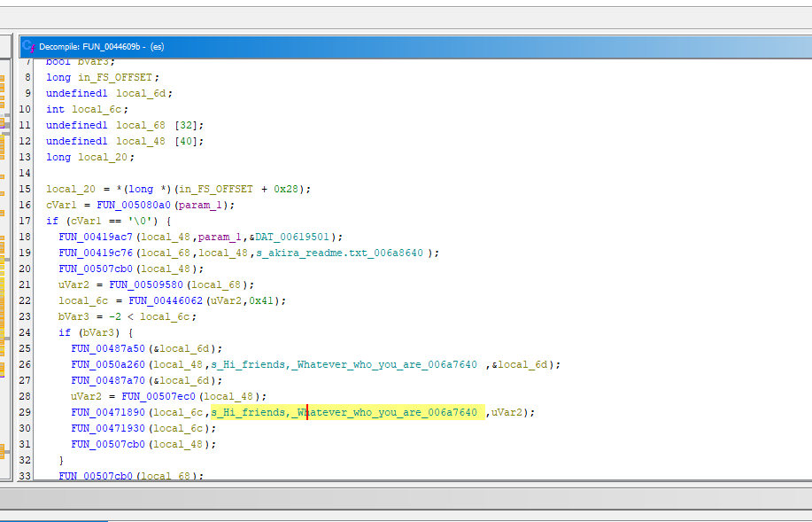Click FUN_005080a0 call on line 16
Screen dimensions: 812x522
tap(134, 206)
